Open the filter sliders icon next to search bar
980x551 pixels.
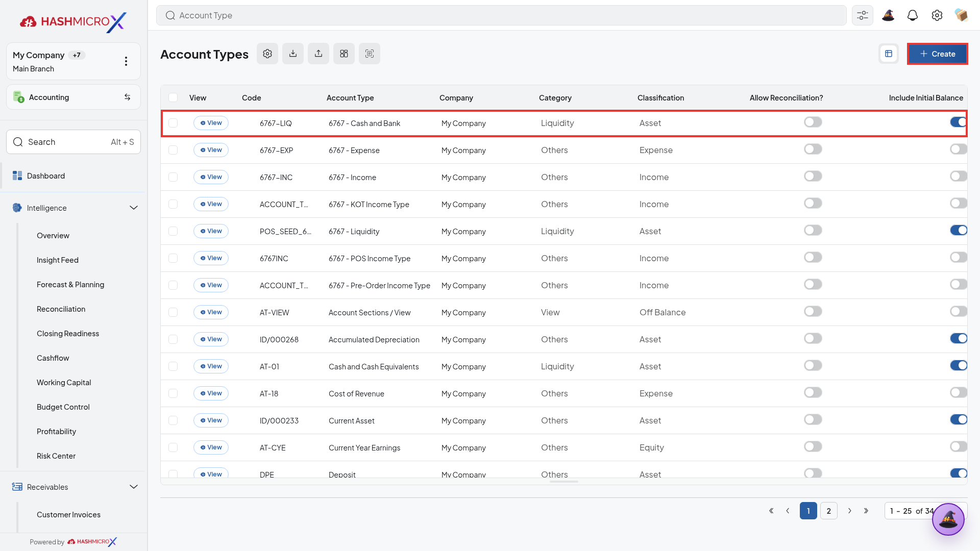tap(863, 15)
